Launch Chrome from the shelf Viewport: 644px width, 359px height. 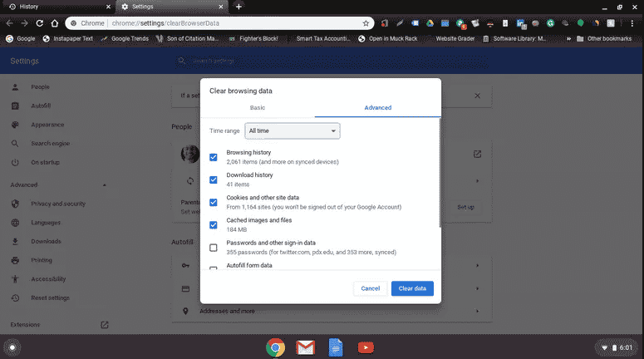[276, 348]
